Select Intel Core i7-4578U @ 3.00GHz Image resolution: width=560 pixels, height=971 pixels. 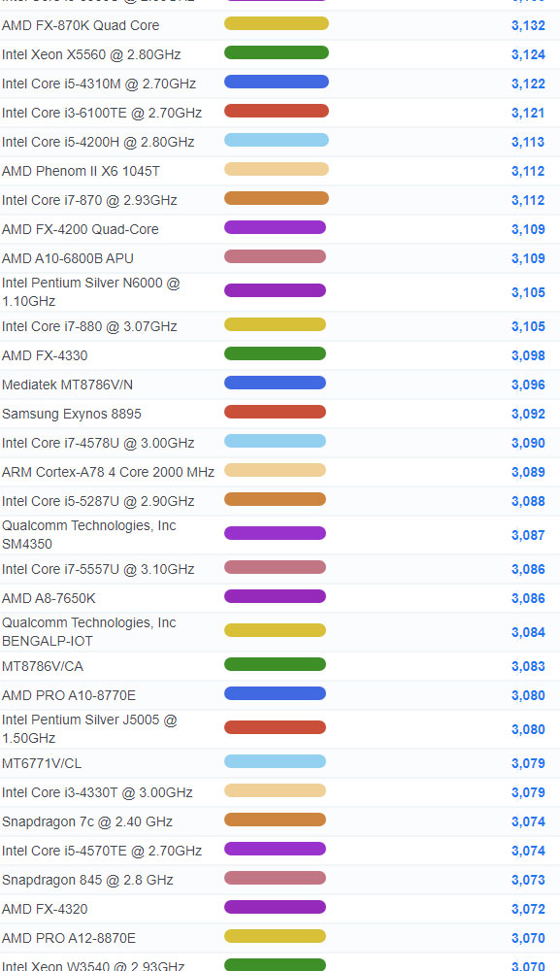point(98,443)
